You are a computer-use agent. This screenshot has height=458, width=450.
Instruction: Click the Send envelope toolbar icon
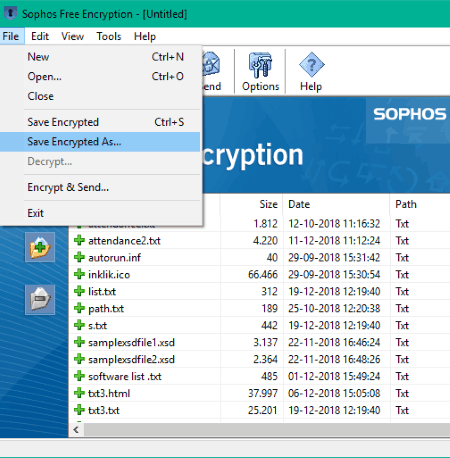coord(211,71)
